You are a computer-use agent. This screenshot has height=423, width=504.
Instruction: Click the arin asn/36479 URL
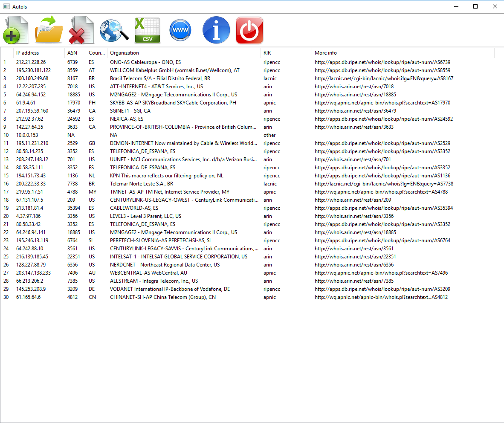(x=356, y=110)
